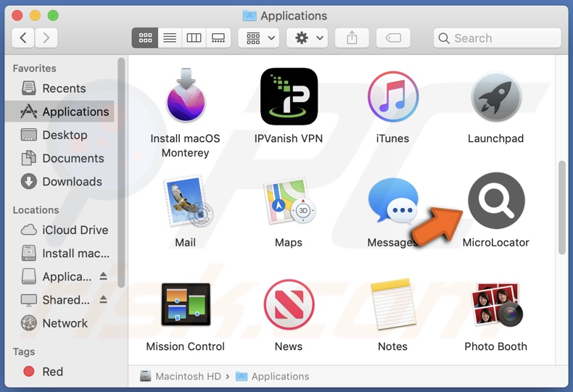Select the Messages chat bubble icon
573x392 pixels.
[393, 201]
